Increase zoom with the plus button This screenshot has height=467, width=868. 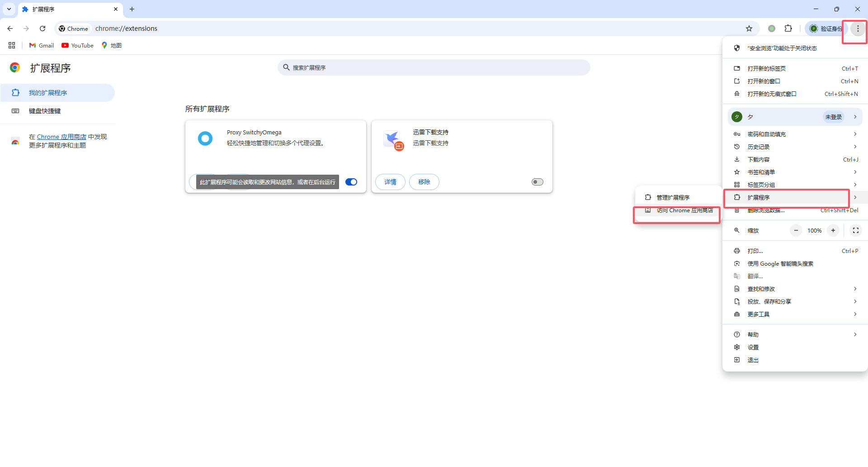(833, 230)
